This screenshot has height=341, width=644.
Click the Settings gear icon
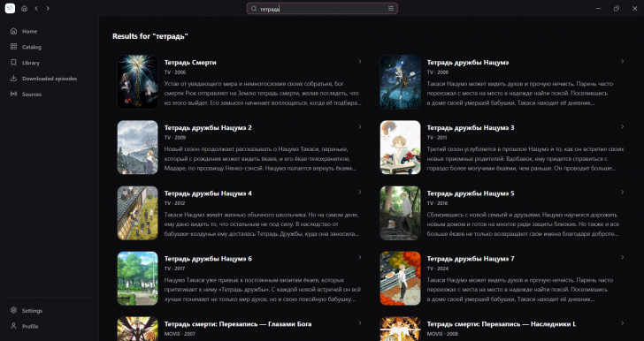coord(13,310)
